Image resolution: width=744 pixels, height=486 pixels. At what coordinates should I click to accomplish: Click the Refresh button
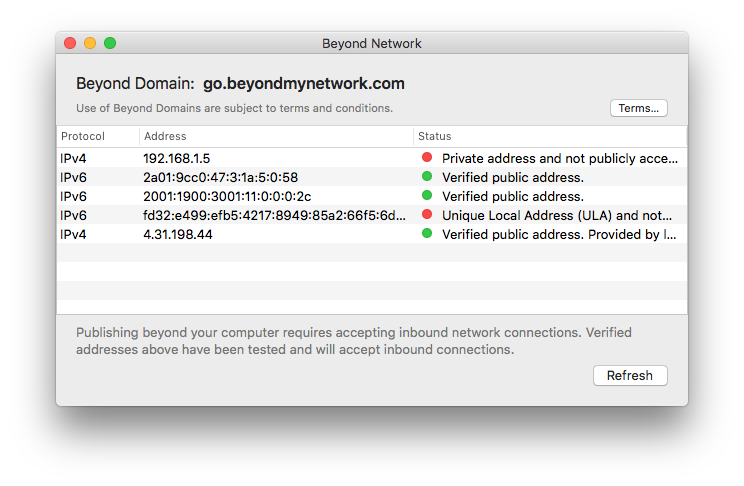[x=630, y=375]
